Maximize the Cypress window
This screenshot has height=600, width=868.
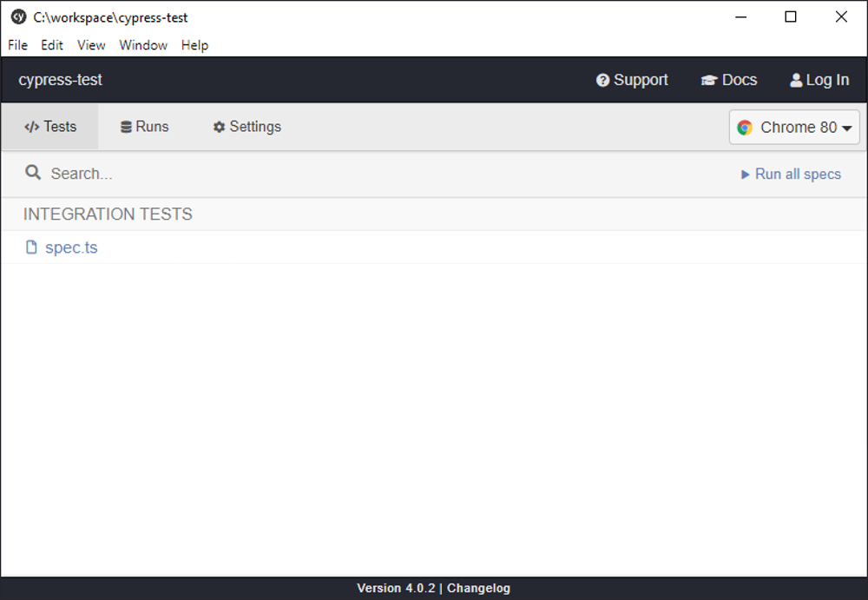(791, 17)
